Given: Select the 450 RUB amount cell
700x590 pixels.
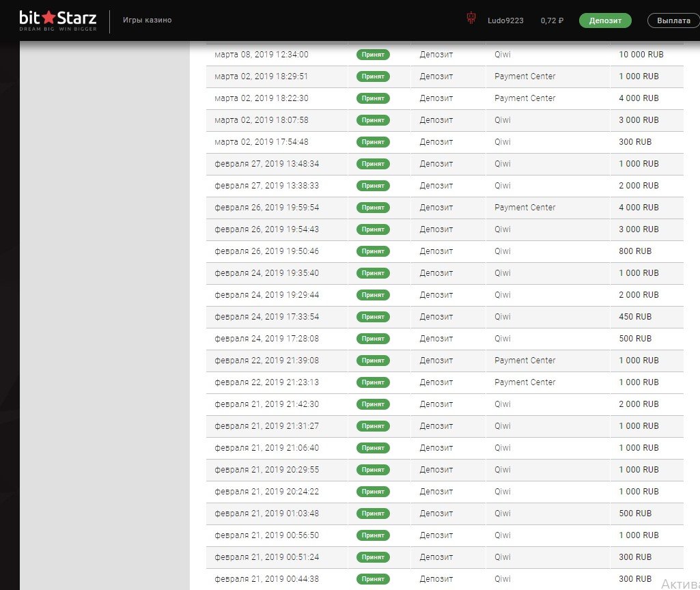Looking at the screenshot, I should [x=635, y=317].
